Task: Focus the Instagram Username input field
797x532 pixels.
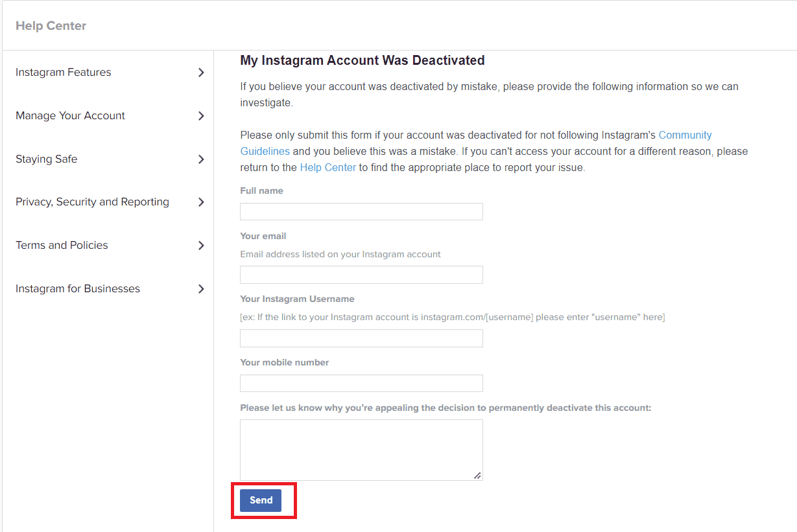Action: coord(361,338)
